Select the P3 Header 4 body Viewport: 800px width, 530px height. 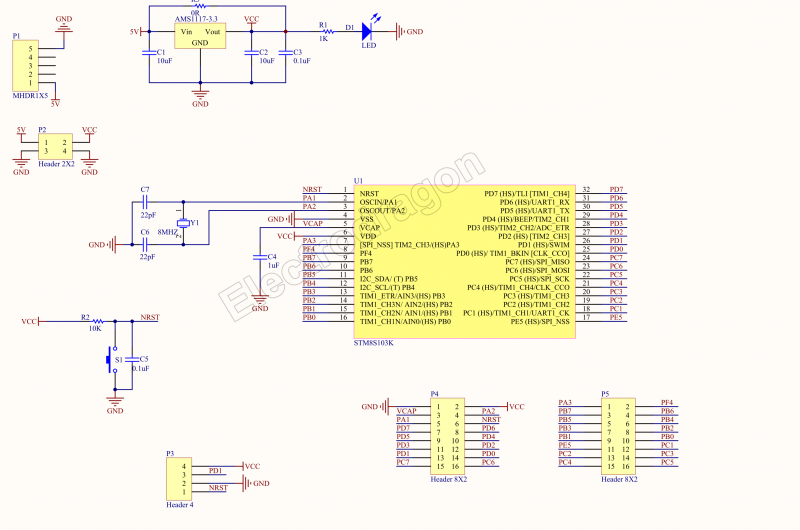click(179, 478)
